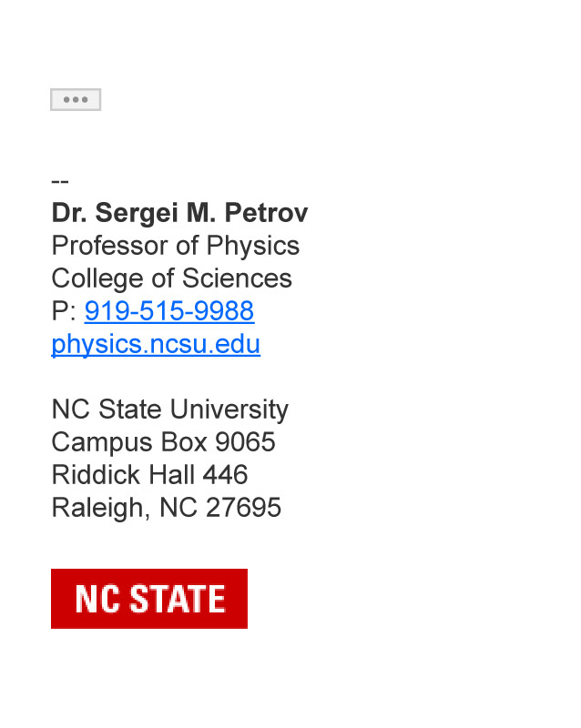Image resolution: width=581 pixels, height=728 pixels.
Task: Click the zip code 27695
Action: 243,507
